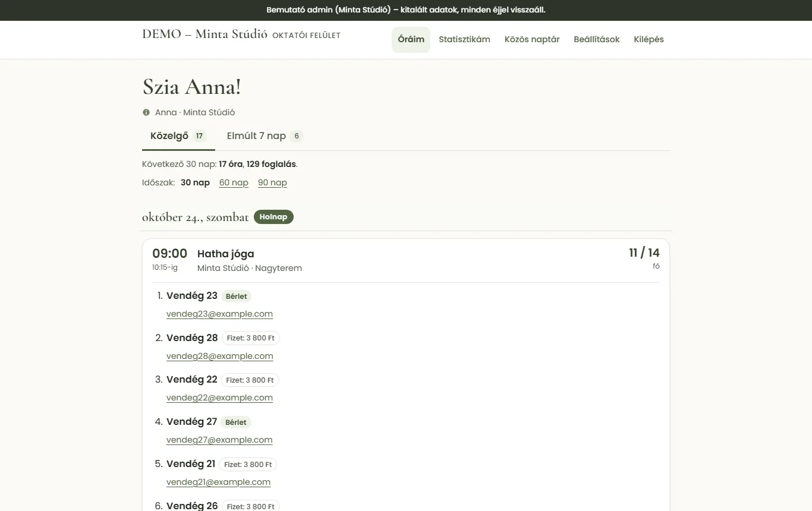Click the 17 count badge on Közelgő
812x511 pixels.
pos(200,136)
